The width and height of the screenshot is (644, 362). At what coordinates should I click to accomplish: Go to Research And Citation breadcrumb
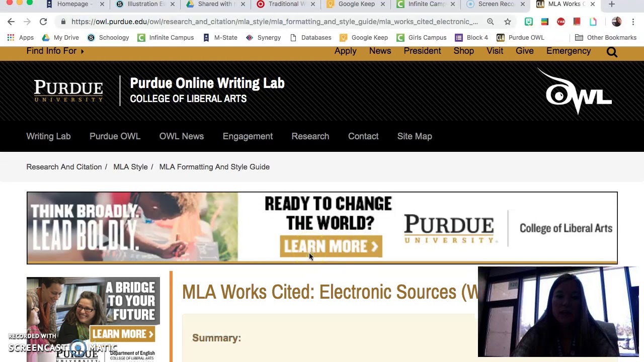(x=64, y=167)
